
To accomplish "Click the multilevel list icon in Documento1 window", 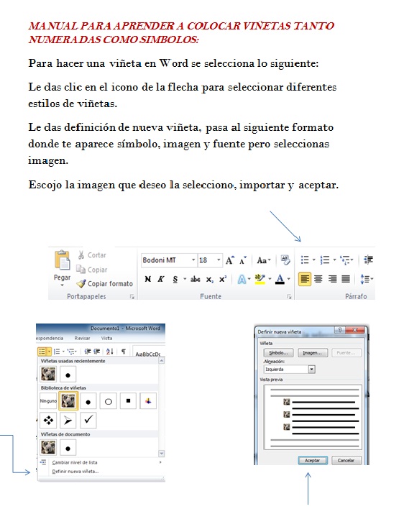I will click(71, 352).
